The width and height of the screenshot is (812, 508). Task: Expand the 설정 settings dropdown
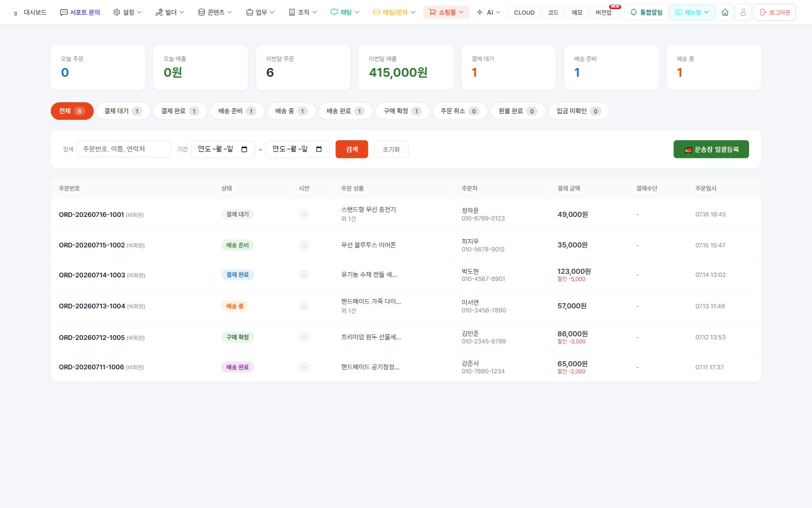click(127, 12)
